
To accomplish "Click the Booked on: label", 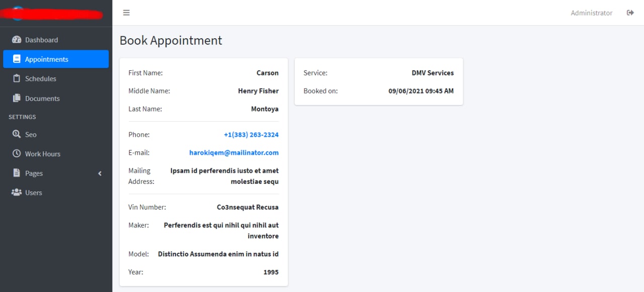I will 320,91.
